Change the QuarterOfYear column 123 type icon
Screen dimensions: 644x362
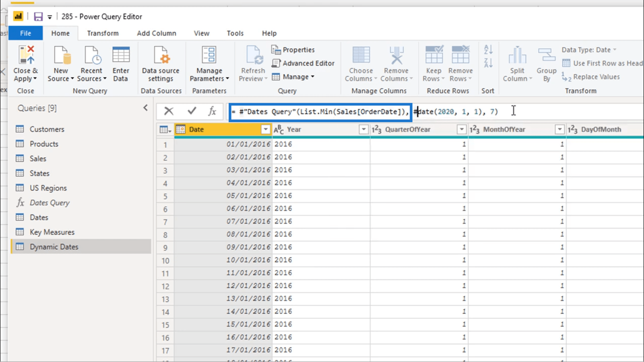point(376,130)
